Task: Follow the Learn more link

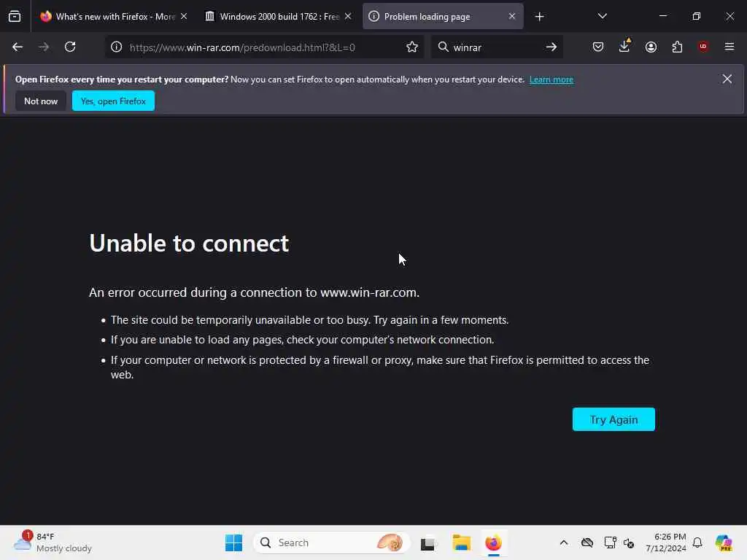Action: coord(551,79)
